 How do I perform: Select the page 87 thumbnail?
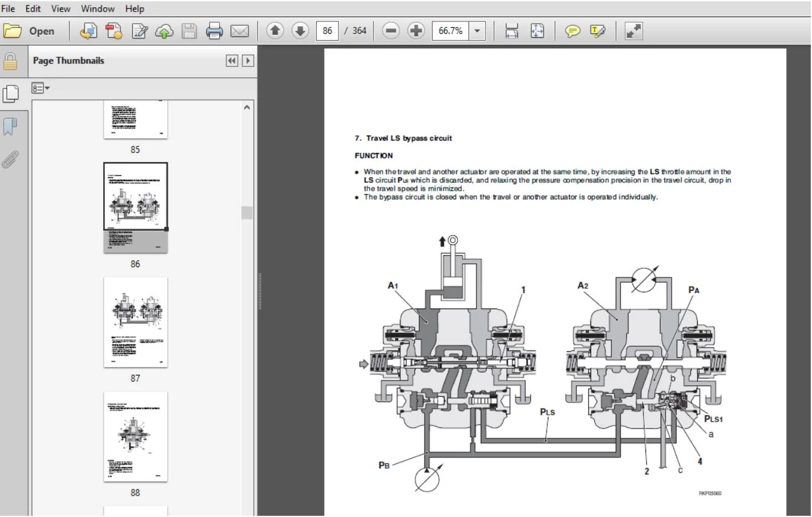(135, 323)
